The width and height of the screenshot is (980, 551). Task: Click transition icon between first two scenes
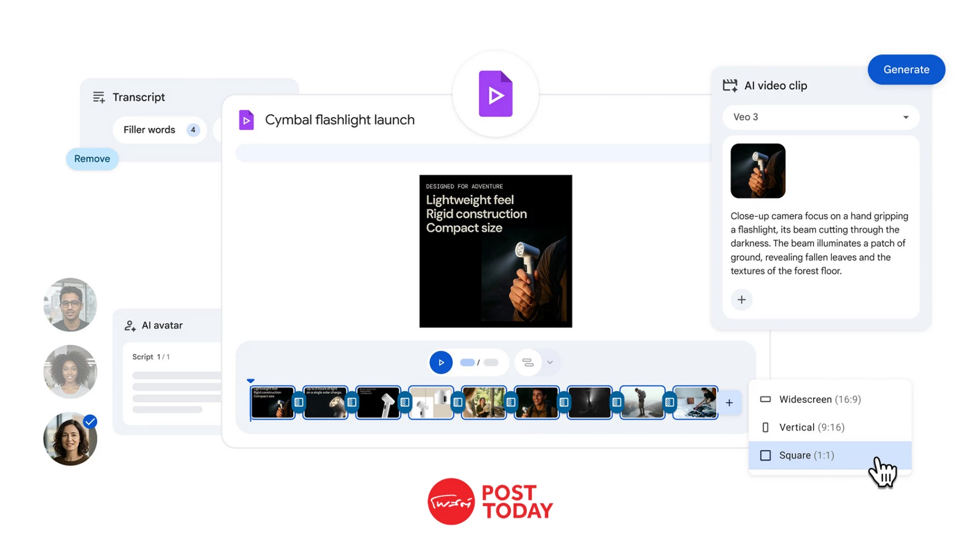point(299,402)
